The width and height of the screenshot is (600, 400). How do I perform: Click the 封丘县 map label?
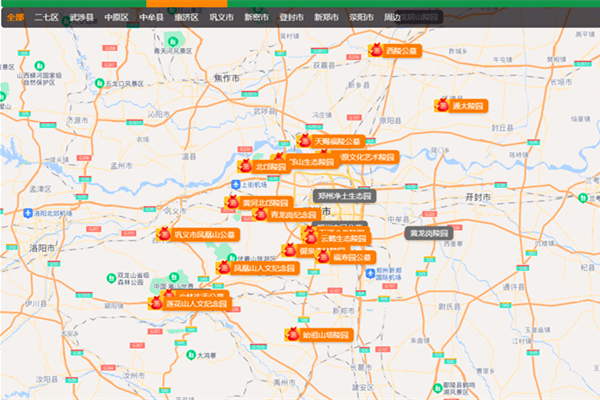[502, 128]
